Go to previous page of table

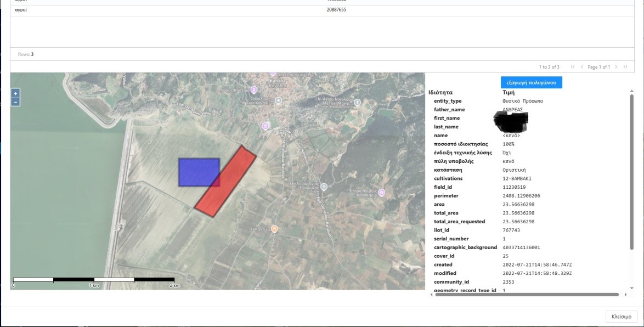582,67
